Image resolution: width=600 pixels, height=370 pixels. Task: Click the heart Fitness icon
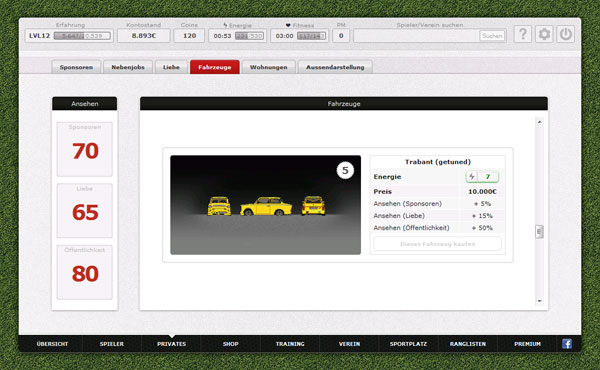(x=288, y=25)
